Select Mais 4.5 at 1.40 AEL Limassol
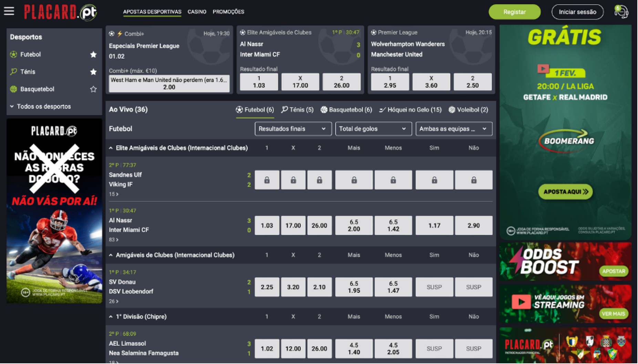This screenshot has width=638, height=364. 354,349
